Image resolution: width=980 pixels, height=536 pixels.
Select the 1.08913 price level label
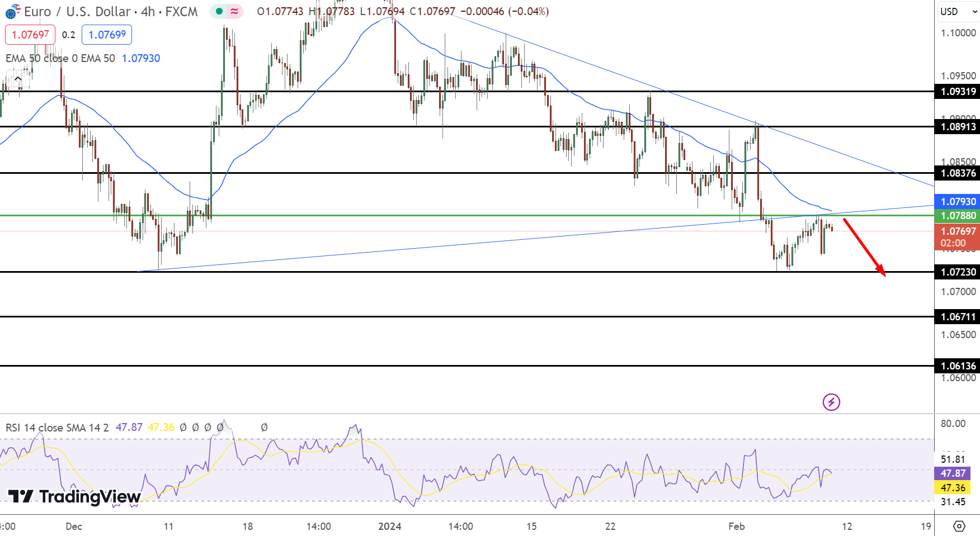(958, 126)
